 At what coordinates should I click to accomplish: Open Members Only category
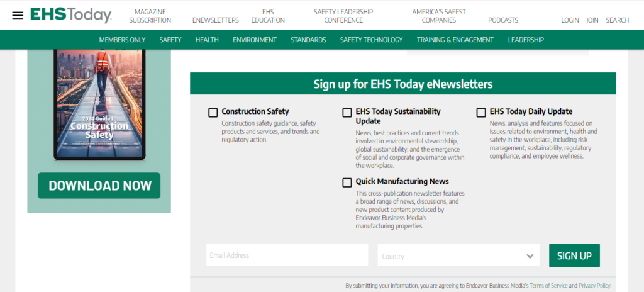[123, 40]
